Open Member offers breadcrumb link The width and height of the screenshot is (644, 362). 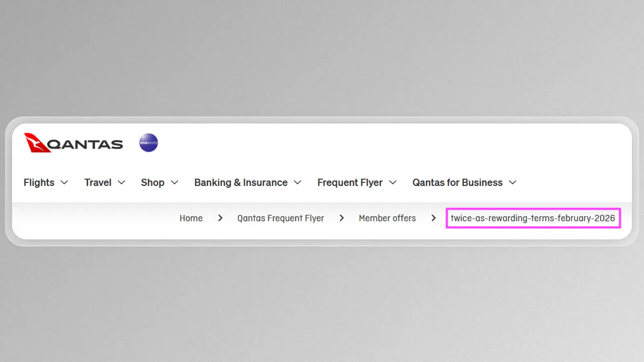coord(387,218)
